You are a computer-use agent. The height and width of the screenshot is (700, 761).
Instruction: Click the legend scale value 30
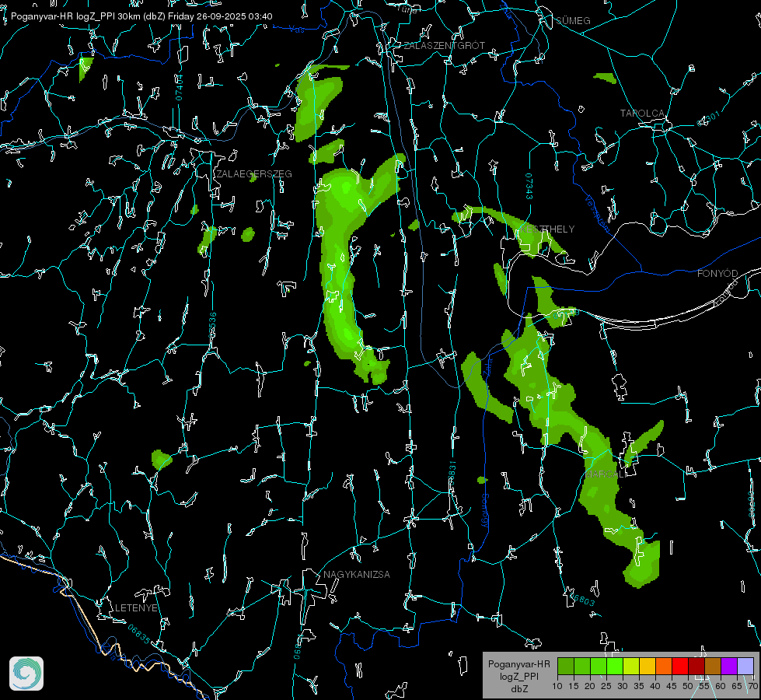(x=622, y=686)
